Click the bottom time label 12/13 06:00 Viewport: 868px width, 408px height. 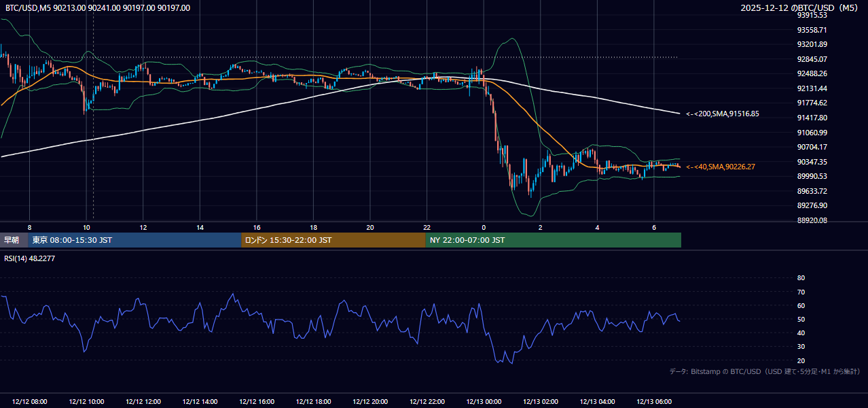[x=653, y=402]
